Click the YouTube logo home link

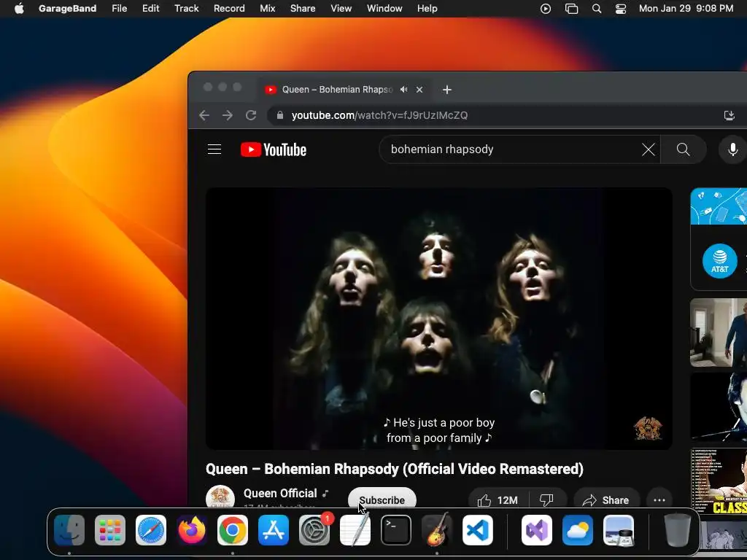pos(274,149)
